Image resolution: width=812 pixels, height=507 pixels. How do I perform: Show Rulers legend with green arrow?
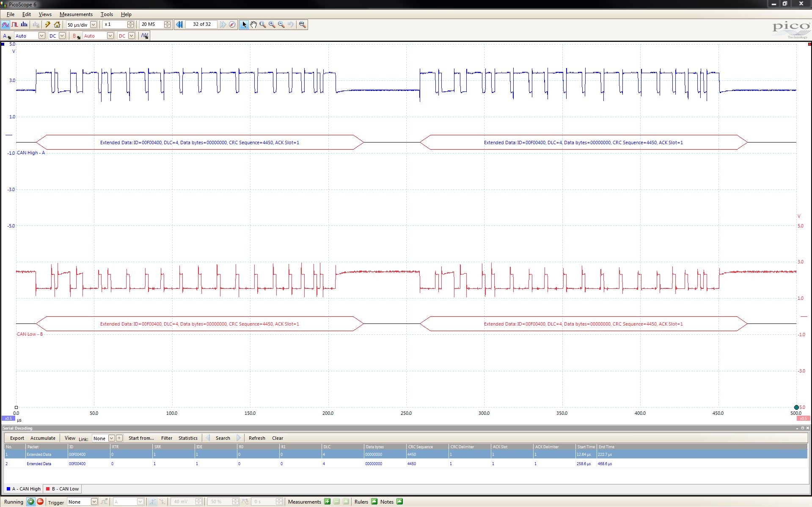click(x=374, y=502)
